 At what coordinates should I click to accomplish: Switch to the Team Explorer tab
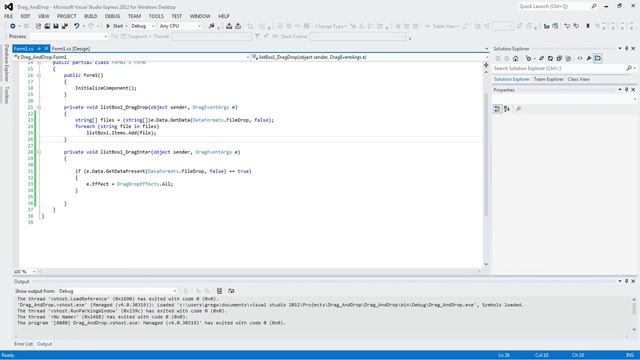(x=549, y=79)
